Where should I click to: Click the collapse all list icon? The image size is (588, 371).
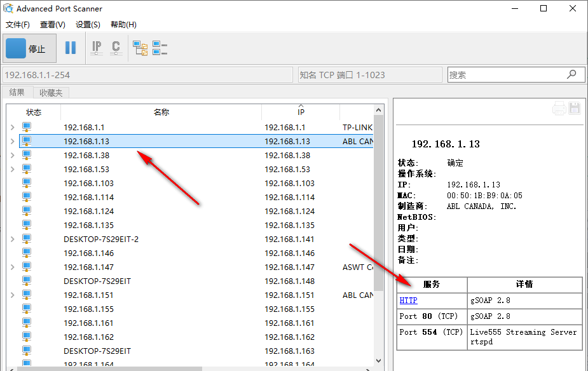click(160, 48)
